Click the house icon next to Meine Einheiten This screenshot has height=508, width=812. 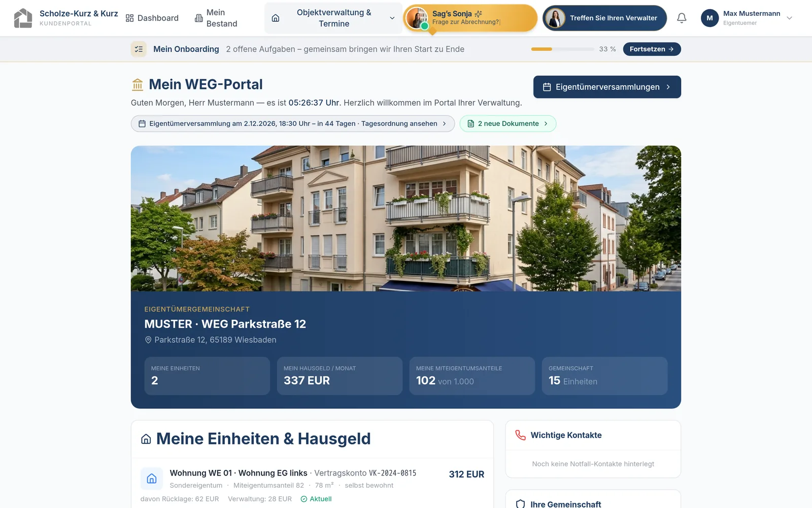tap(146, 439)
